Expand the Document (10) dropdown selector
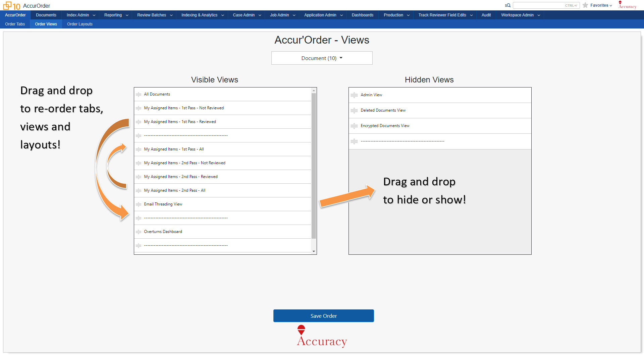644x362 pixels. [322, 58]
